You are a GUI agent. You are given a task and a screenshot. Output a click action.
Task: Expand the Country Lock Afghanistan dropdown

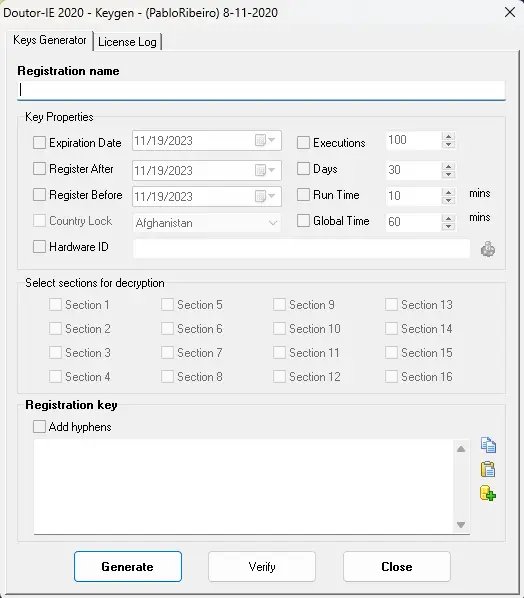(x=207, y=223)
